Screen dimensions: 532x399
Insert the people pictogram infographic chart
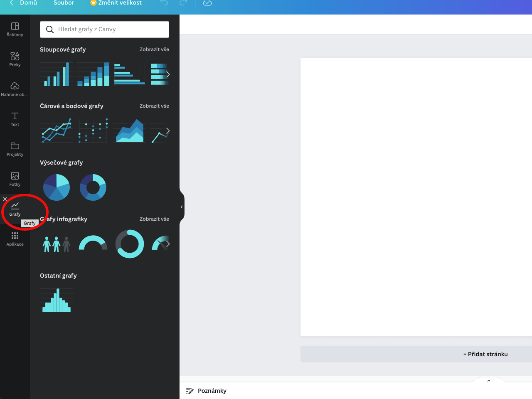(x=57, y=244)
